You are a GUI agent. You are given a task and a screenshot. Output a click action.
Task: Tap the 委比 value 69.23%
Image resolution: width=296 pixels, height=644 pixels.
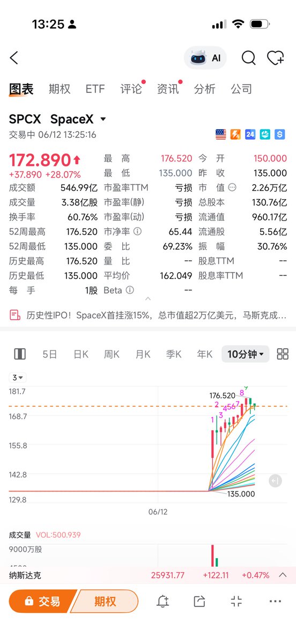point(177,246)
